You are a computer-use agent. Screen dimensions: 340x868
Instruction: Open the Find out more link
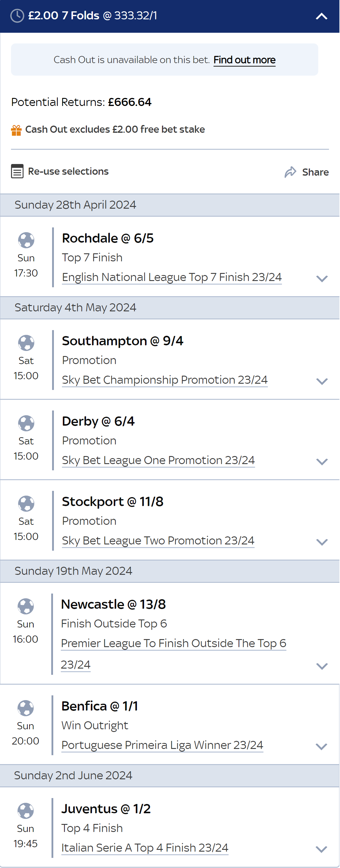coord(244,60)
